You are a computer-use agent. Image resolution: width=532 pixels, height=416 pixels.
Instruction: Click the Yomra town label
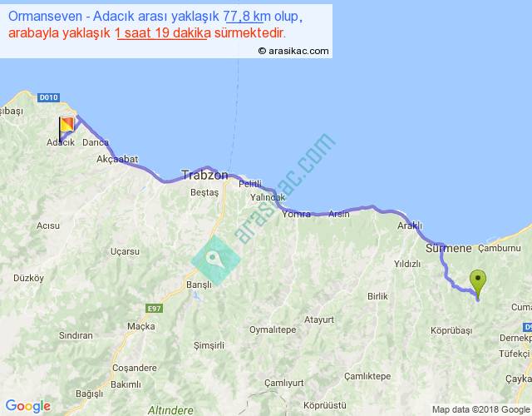296,214
